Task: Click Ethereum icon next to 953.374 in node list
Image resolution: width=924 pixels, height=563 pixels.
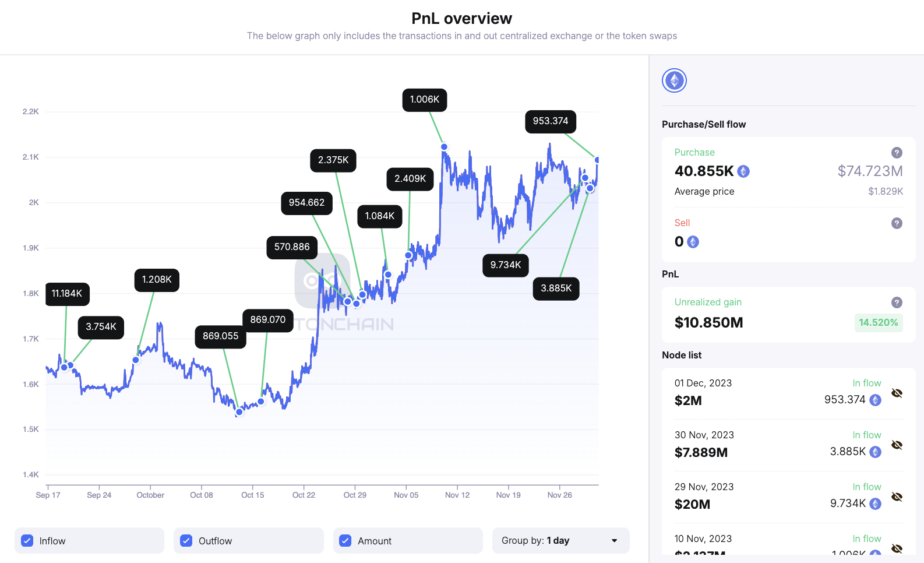Action: [875, 400]
